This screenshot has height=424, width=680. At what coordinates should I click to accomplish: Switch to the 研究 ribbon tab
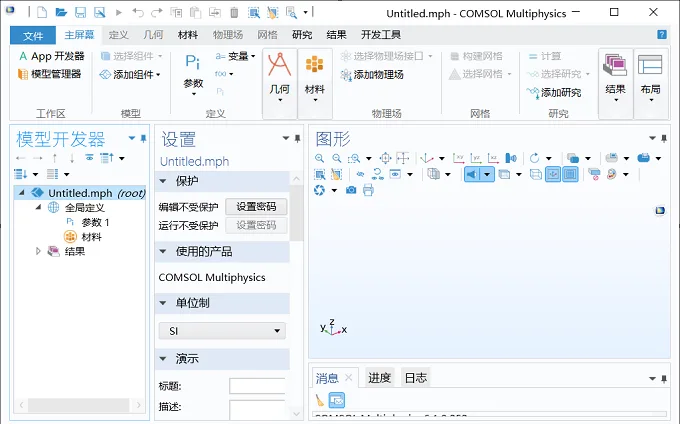(302, 35)
